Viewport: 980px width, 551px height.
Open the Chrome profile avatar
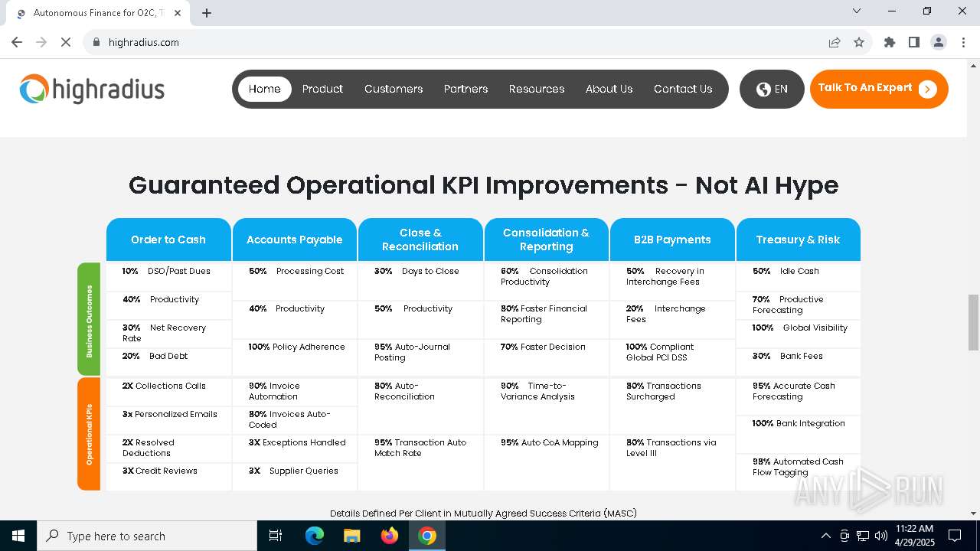pyautogui.click(x=939, y=42)
